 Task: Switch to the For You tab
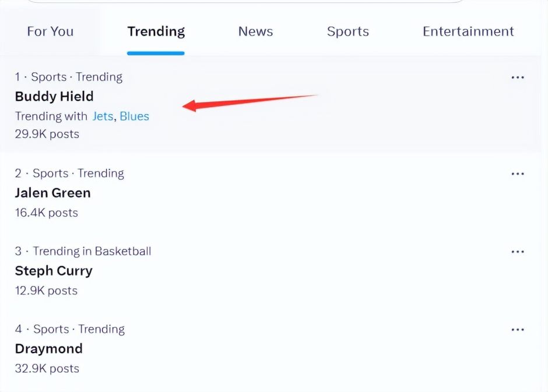click(x=50, y=31)
